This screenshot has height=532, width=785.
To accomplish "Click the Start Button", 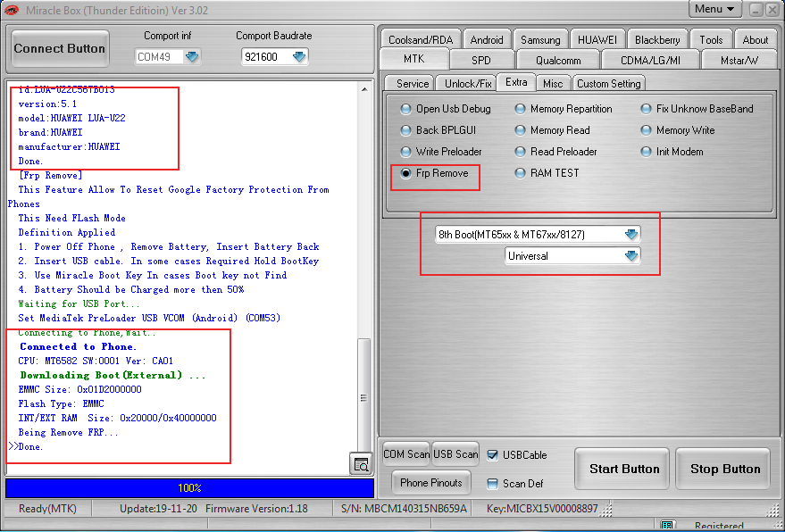I will [622, 469].
